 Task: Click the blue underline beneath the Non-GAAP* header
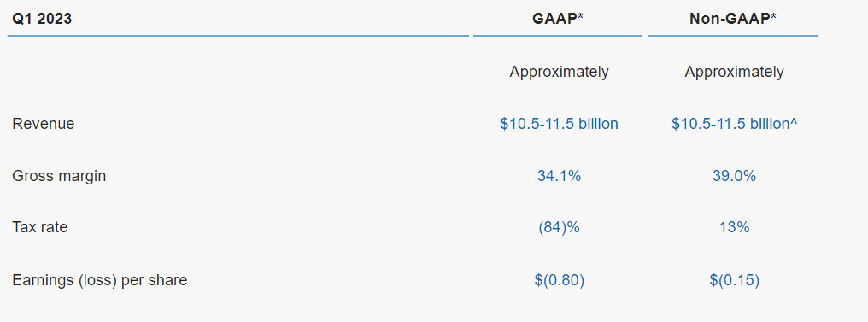(732, 36)
